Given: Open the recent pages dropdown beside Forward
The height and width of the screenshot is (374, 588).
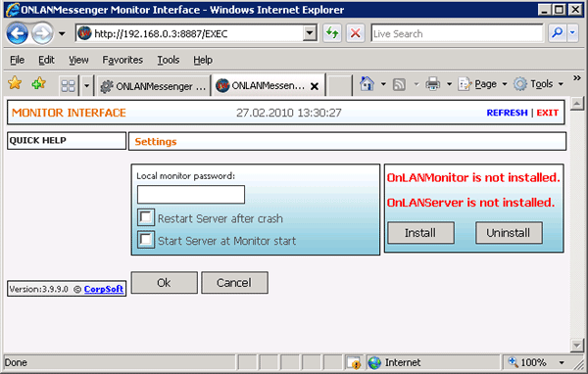Looking at the screenshot, I should pyautogui.click(x=62, y=34).
